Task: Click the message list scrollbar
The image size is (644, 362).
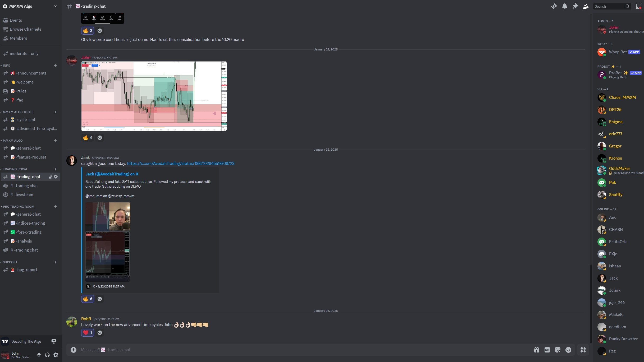Action: [x=591, y=304]
